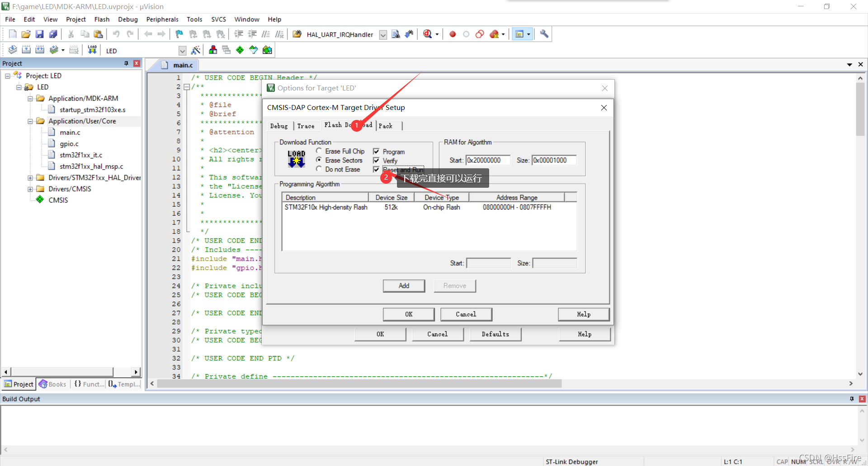The width and height of the screenshot is (868, 466).
Task: Open the breakpoint options dropdown arrow
Action: [503, 34]
